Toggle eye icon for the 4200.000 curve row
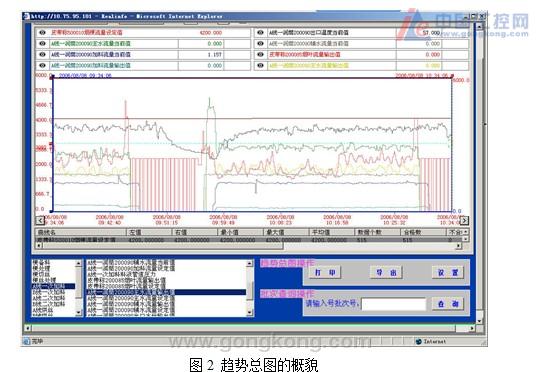The height and width of the screenshot is (372, 538). pyautogui.click(x=42, y=33)
